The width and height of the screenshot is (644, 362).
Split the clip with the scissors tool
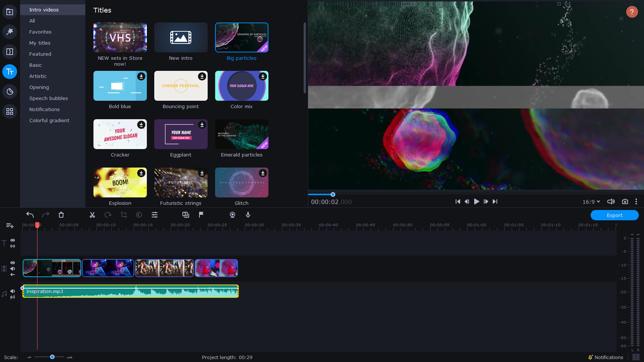92,215
